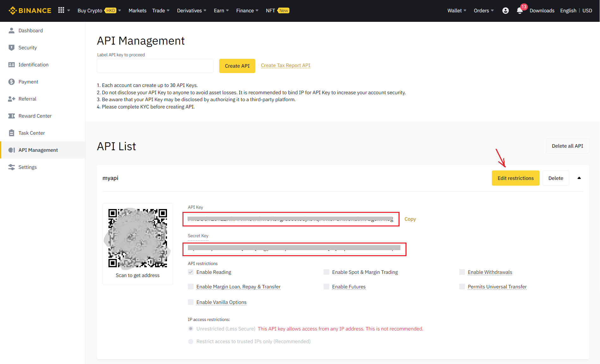Toggle Enable Withdrawals checkbox
Screen dimensions: 600x364
[x=462, y=272]
